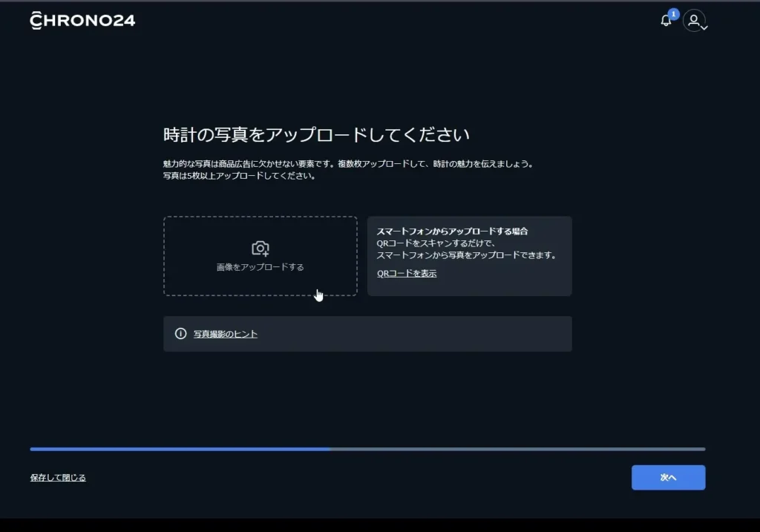760x532 pixels.
Task: Click the camera upload icon
Action: point(261,248)
